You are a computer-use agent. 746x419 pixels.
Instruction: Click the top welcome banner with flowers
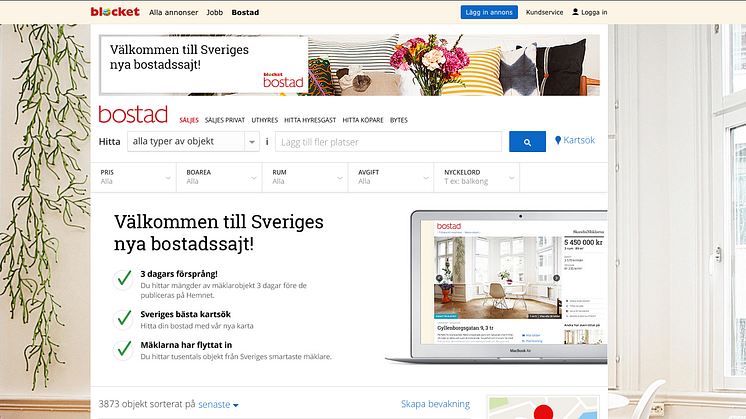coord(349,65)
